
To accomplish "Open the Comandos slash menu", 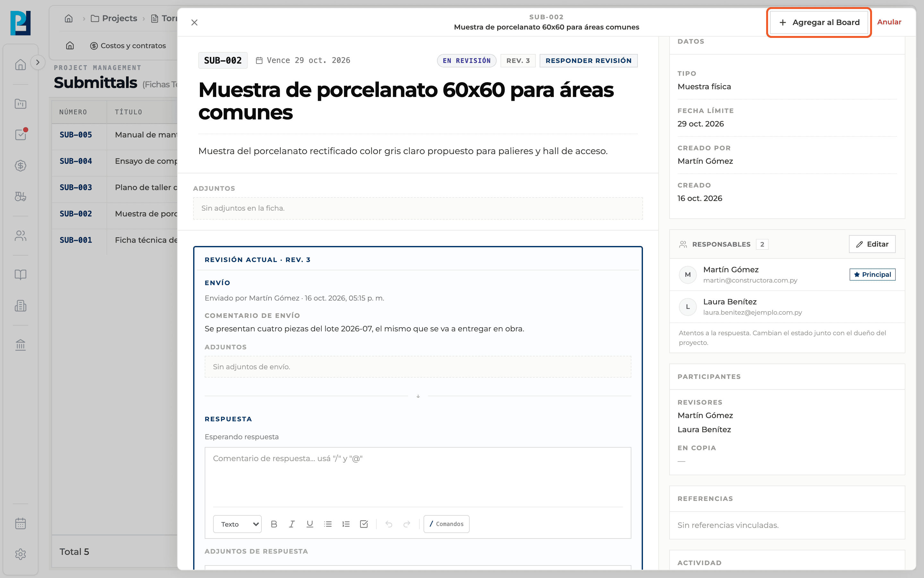I will coord(446,524).
